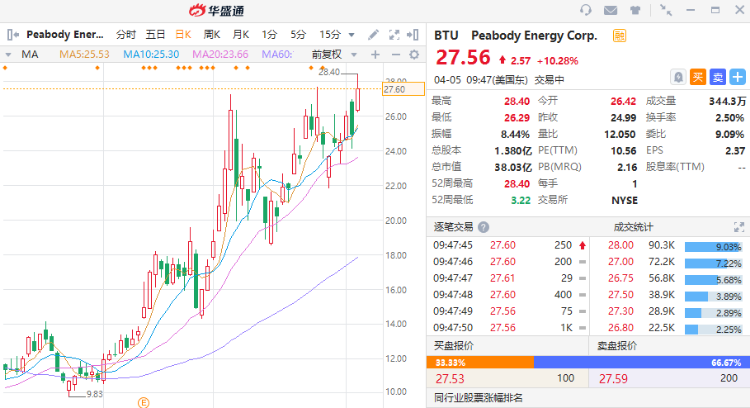750x408 pixels.
Task: Add BTU to watchlist plus button
Action: [x=738, y=77]
